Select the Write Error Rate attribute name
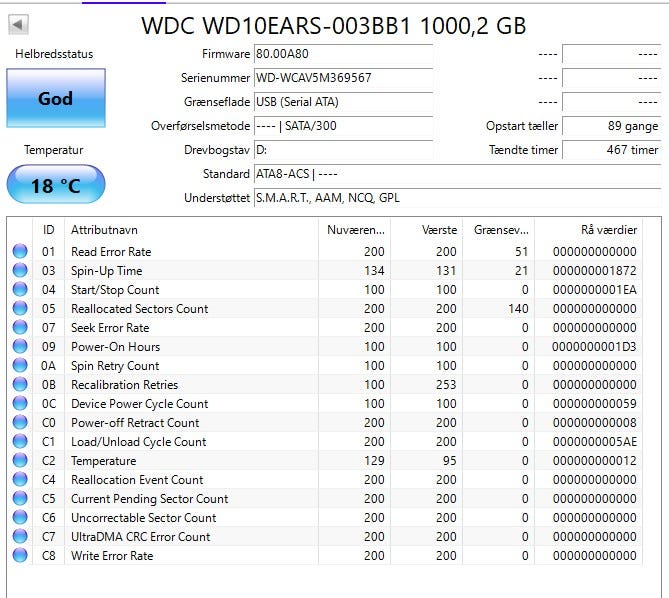The height and width of the screenshot is (598, 669). 112,556
